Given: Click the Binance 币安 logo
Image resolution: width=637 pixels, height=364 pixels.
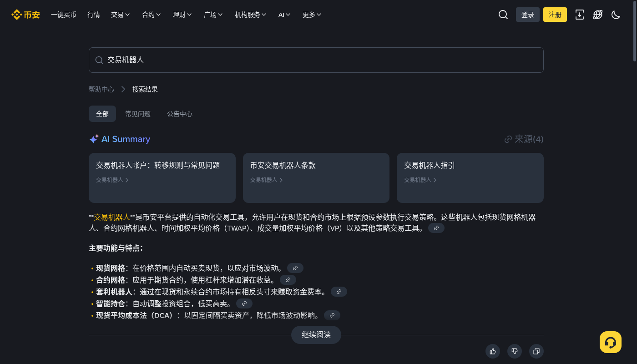Looking at the screenshot, I should coord(25,15).
